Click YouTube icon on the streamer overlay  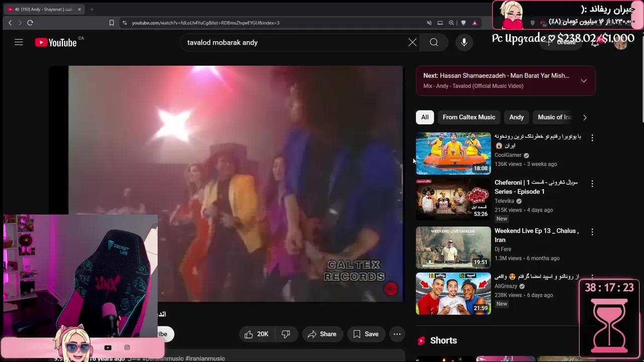108,347
